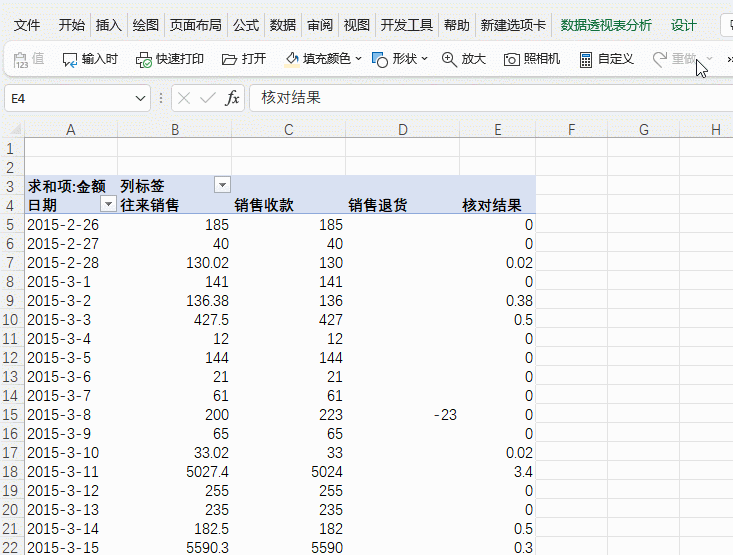Open the 文件 menu
This screenshot has height=555, width=733.
pyautogui.click(x=27, y=25)
